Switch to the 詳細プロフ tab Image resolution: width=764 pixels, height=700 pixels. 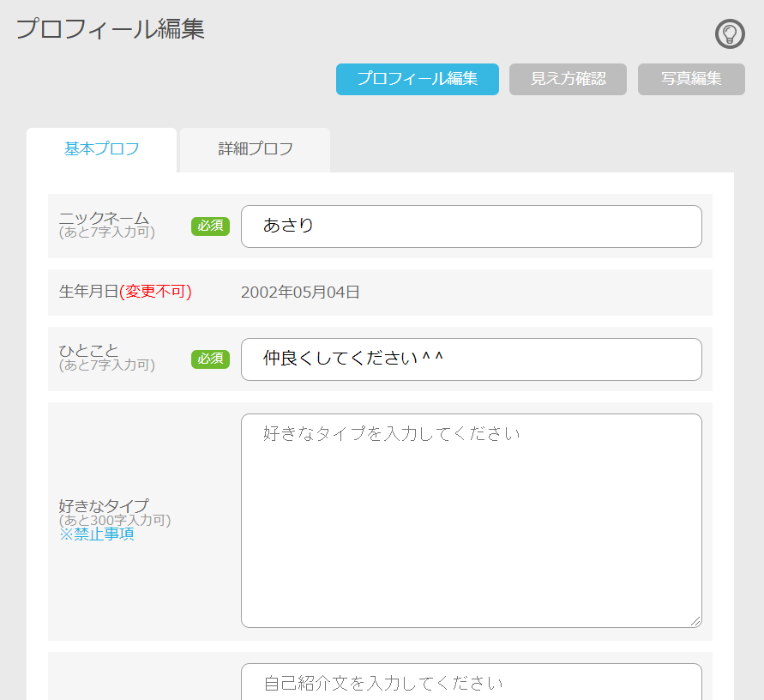click(x=255, y=149)
